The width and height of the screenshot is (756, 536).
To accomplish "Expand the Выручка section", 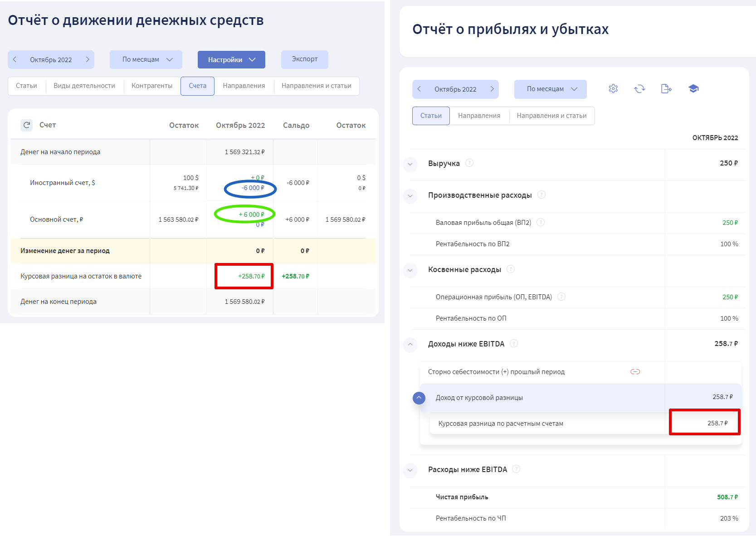I will [x=410, y=164].
